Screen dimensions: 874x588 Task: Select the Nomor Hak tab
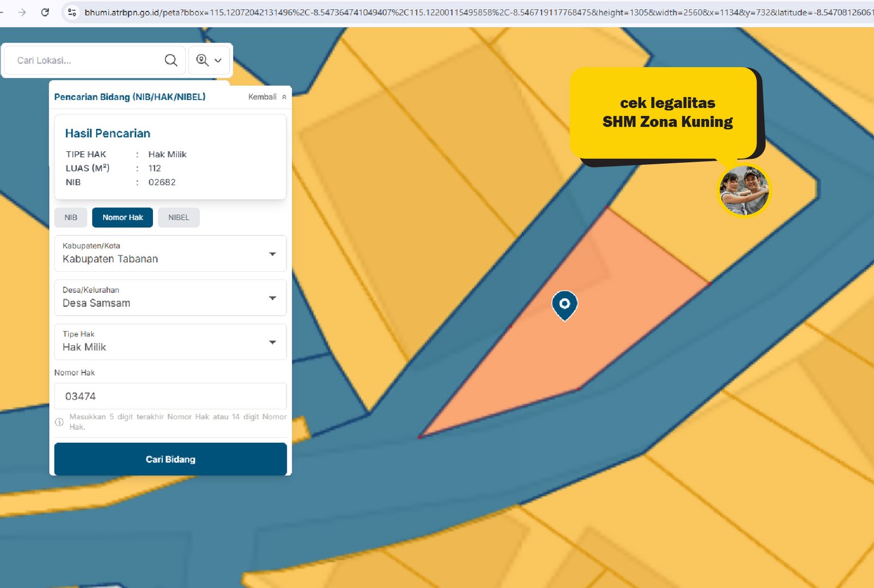[122, 217]
